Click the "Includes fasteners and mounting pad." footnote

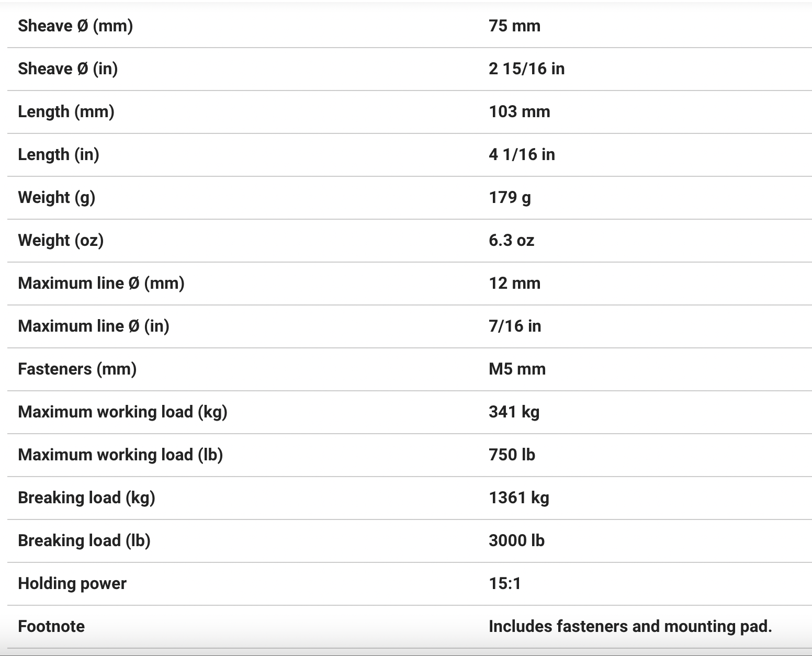pyautogui.click(x=630, y=626)
